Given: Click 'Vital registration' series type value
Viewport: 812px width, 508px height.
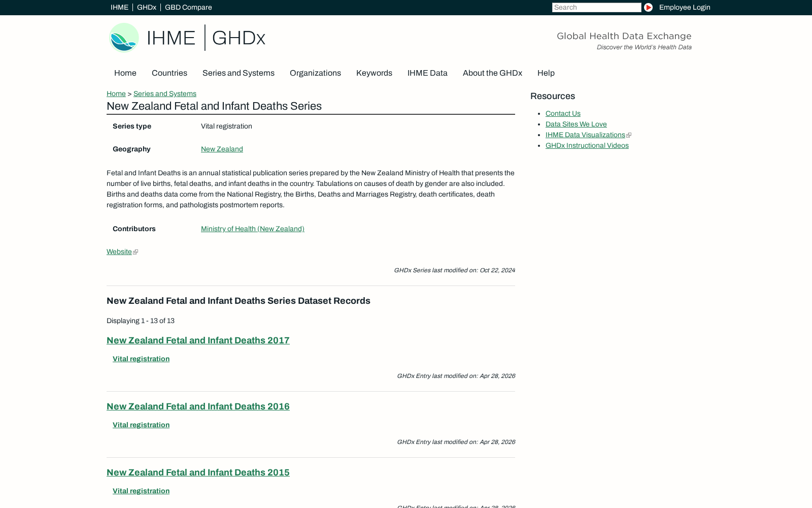Looking at the screenshot, I should click(x=226, y=126).
